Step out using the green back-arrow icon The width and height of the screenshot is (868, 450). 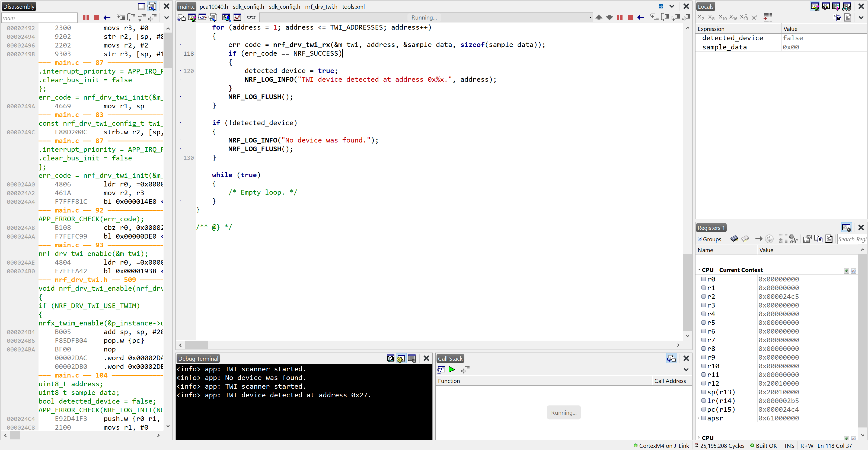(x=641, y=17)
